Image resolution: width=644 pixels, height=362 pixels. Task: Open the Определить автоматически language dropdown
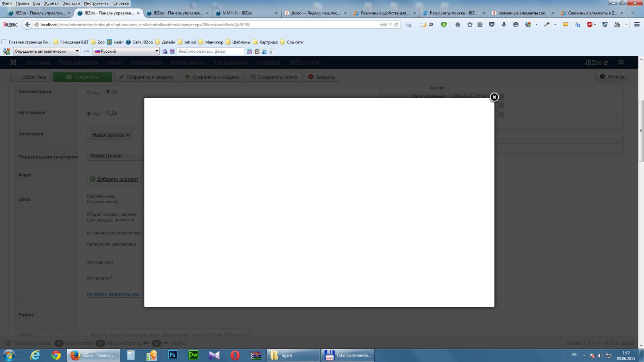(47, 51)
